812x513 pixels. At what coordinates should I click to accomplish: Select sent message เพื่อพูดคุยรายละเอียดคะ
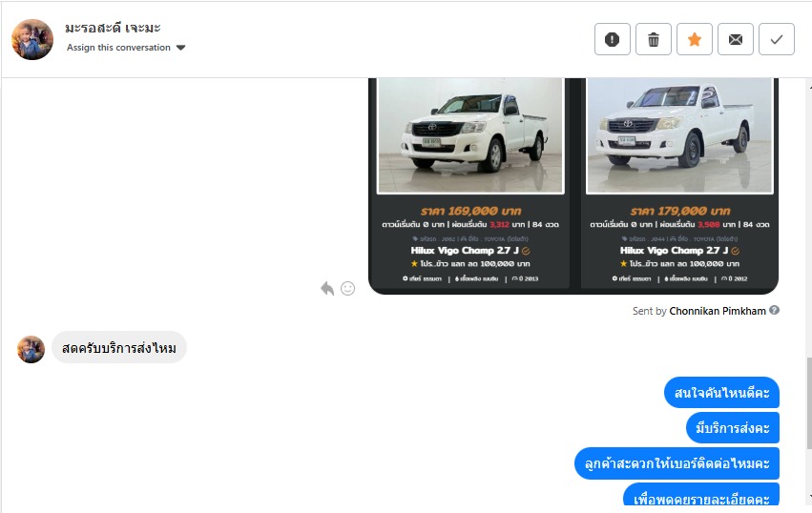tap(701, 495)
